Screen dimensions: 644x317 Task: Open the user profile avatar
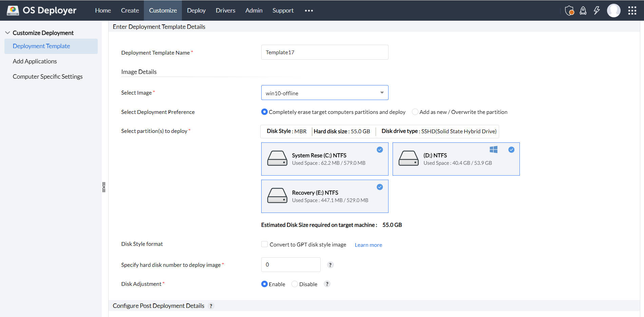click(614, 10)
